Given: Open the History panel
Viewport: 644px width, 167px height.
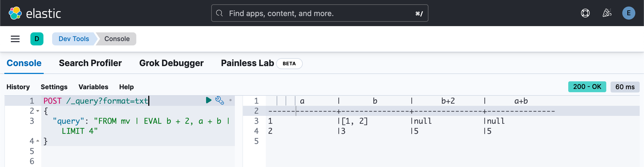Looking at the screenshot, I should pyautogui.click(x=18, y=87).
